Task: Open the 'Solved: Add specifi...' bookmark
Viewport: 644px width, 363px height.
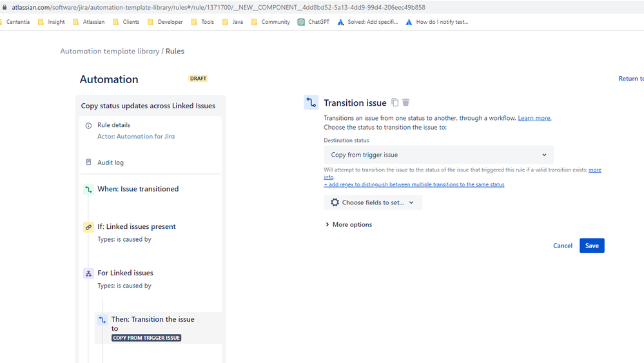Action: pos(367,22)
